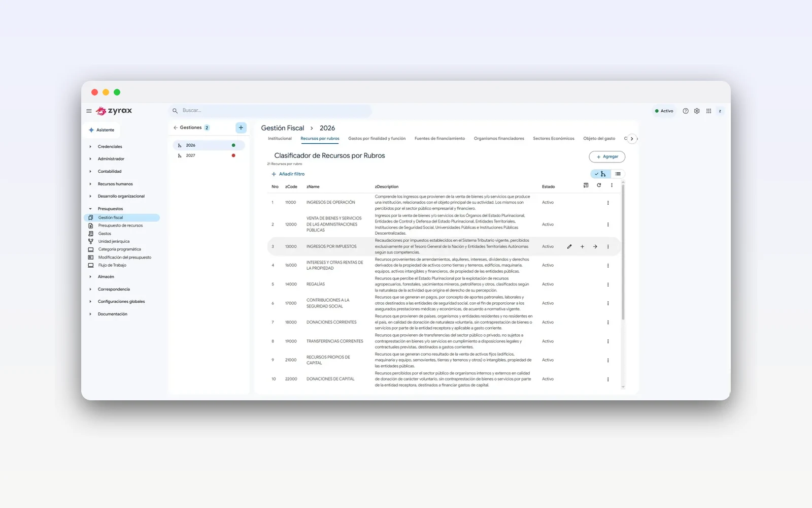Open the user avatar 'z' menu
This screenshot has width=812, height=508.
tap(720, 111)
